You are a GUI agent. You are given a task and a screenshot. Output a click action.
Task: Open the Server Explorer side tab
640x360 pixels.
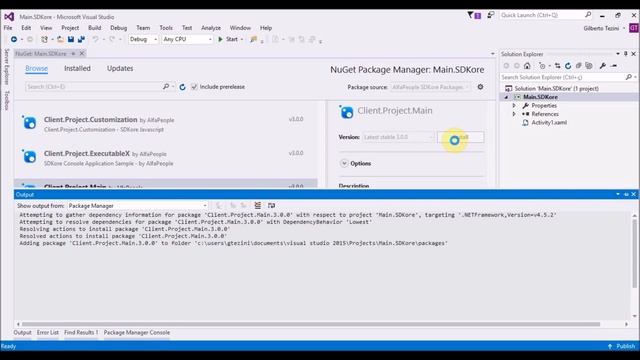tap(7, 67)
